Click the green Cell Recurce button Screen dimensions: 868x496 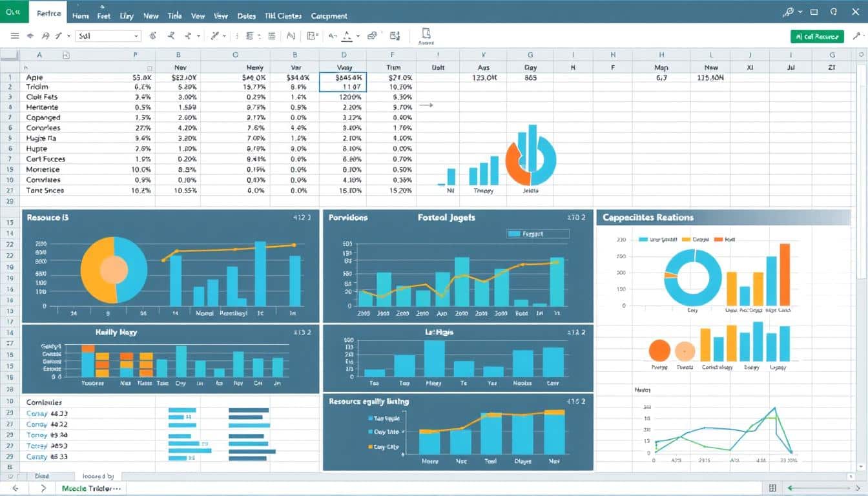pyautogui.click(x=817, y=37)
